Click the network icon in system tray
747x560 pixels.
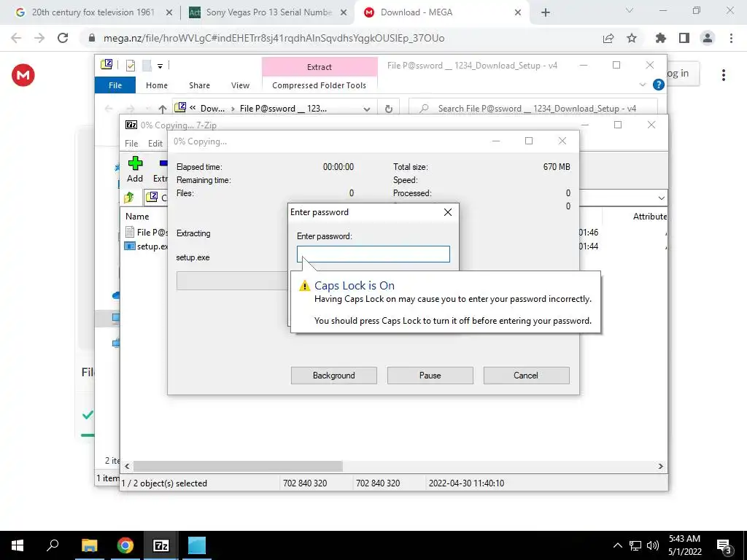(x=635, y=545)
